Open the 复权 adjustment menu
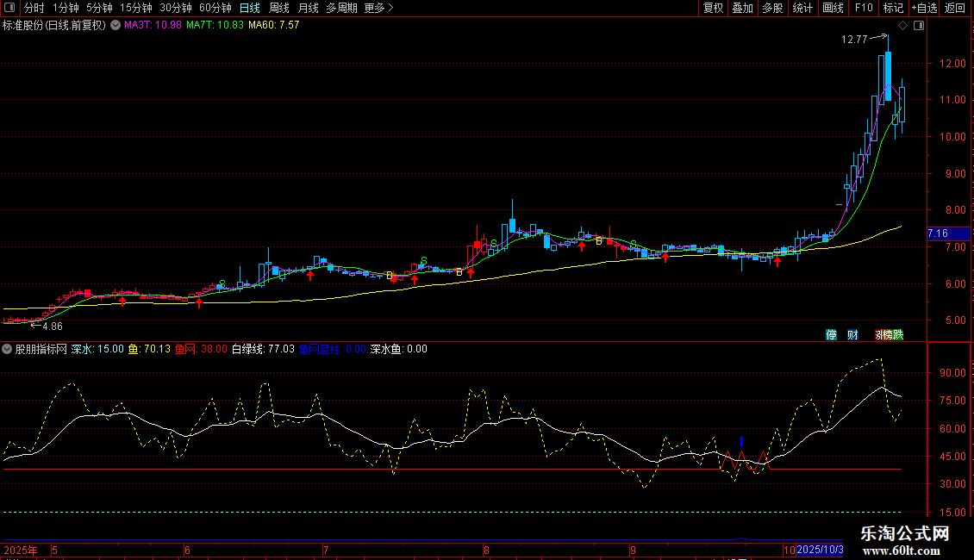Viewport: 974px width, 560px height. click(713, 8)
